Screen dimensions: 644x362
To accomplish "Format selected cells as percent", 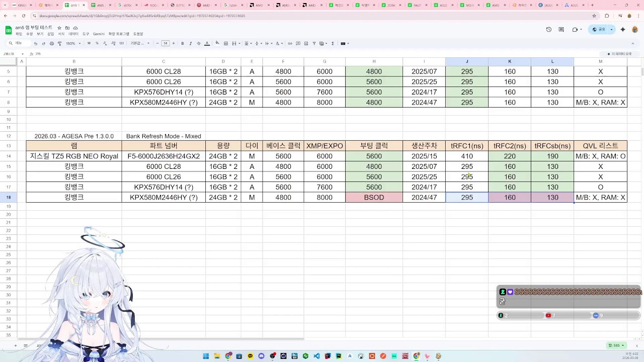I will pyautogui.click(x=97, y=43).
